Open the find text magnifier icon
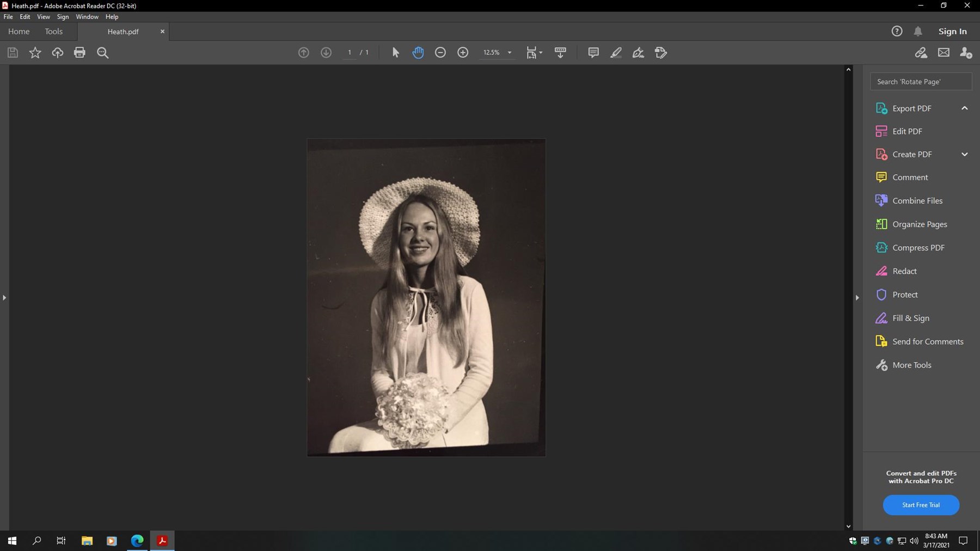980x551 pixels. click(x=102, y=53)
